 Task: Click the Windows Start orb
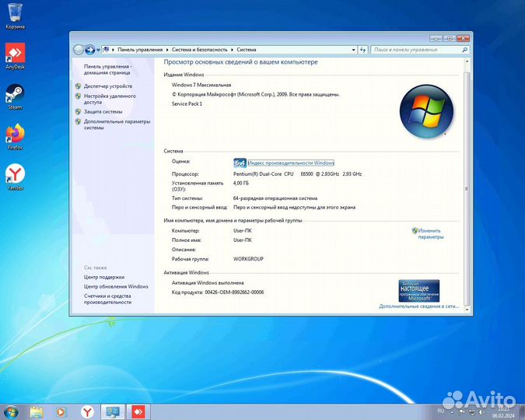point(10,411)
